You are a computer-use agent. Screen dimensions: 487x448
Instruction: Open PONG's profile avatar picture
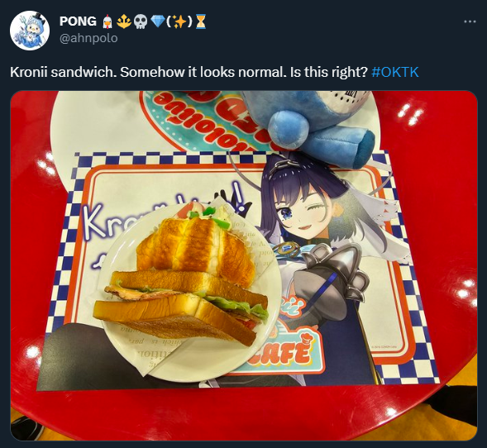[x=30, y=31]
